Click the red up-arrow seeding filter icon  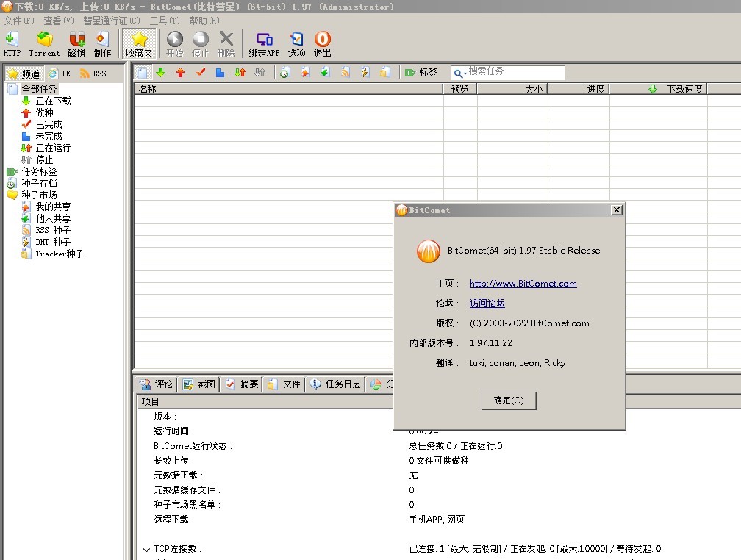181,72
